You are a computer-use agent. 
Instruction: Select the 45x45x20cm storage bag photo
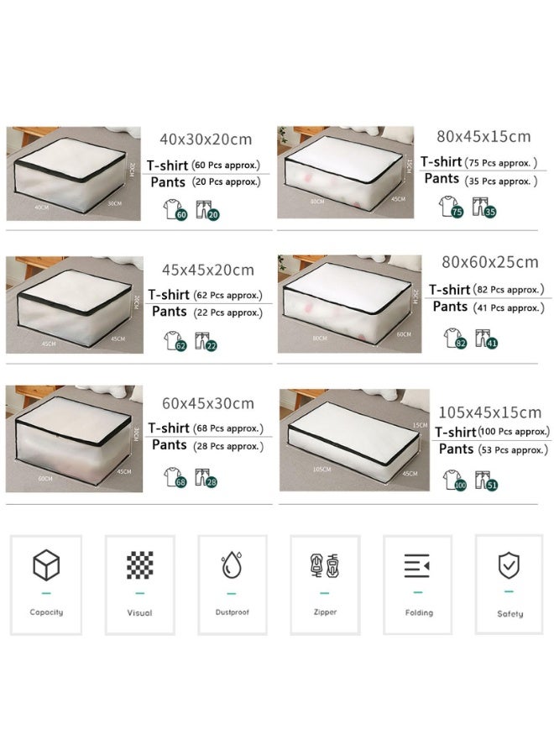pyautogui.click(x=75, y=305)
